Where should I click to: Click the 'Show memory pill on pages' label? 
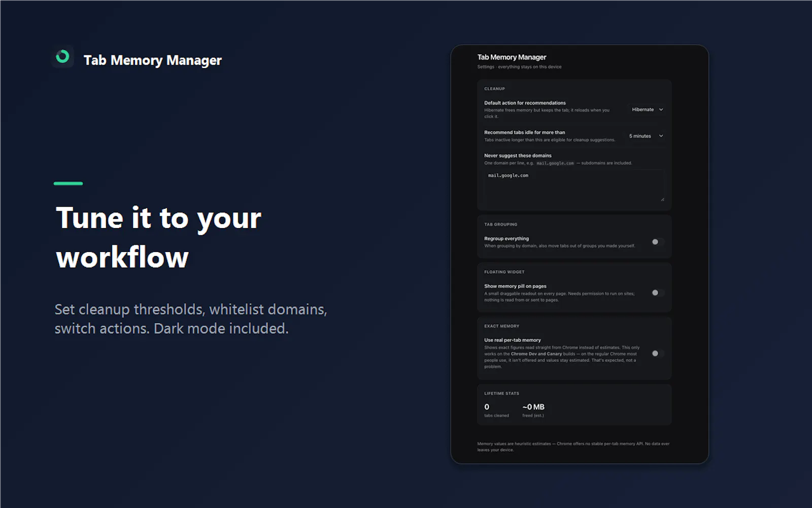tap(515, 287)
